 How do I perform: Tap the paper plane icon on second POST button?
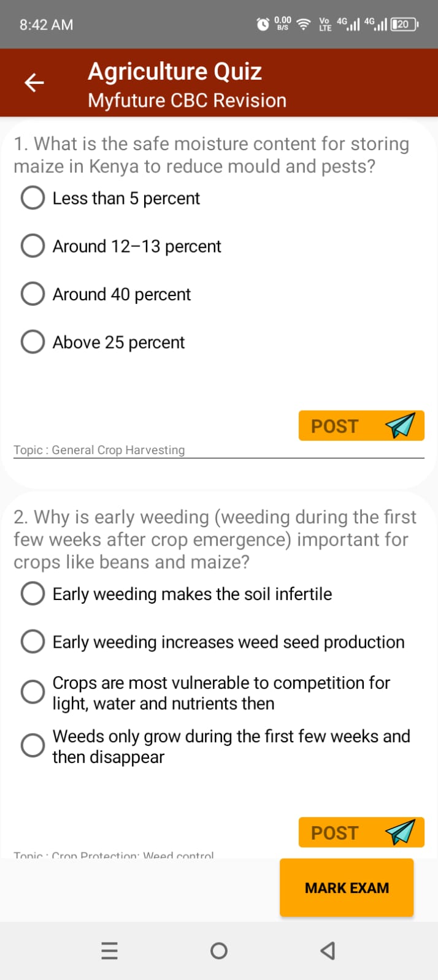click(x=400, y=832)
